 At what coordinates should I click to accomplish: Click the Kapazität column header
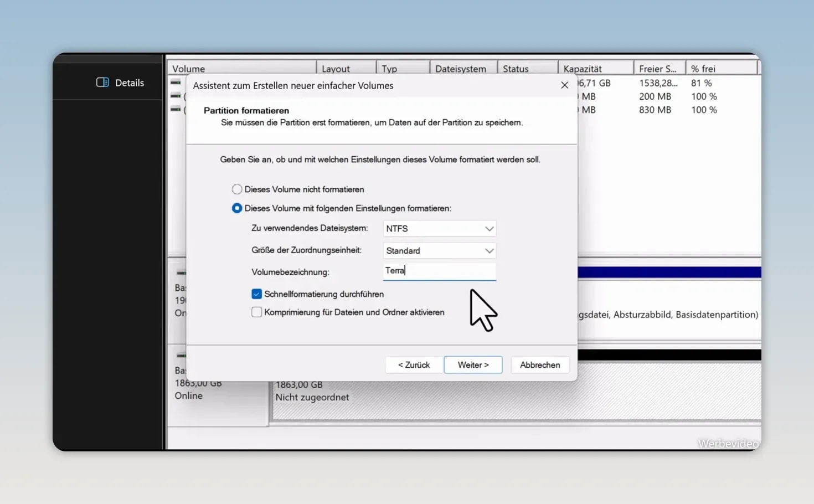coord(596,68)
